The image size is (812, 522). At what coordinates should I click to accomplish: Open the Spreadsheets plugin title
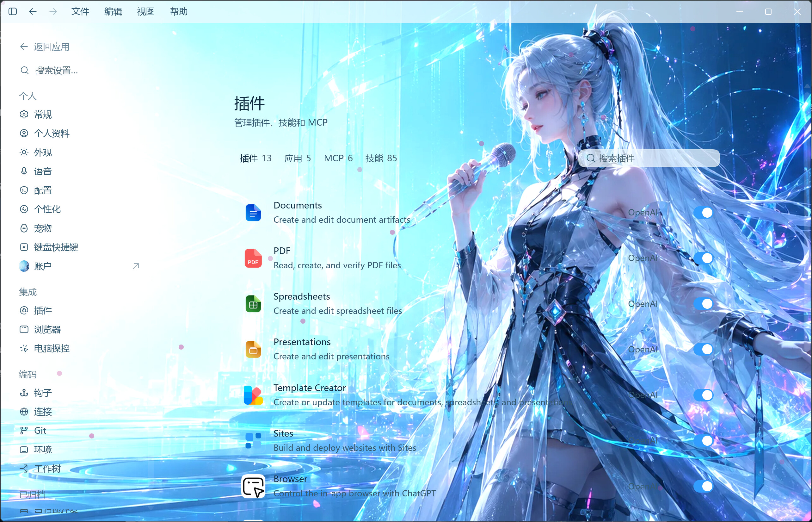(301, 297)
